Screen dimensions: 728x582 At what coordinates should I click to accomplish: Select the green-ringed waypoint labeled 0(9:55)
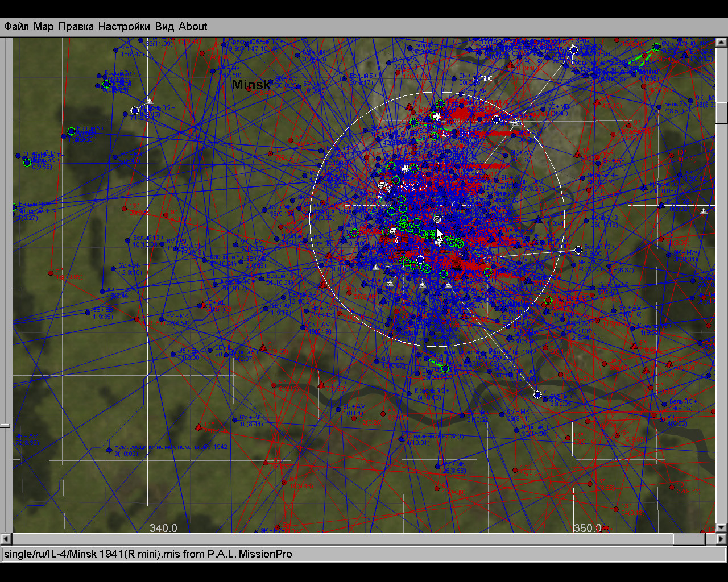click(x=27, y=163)
